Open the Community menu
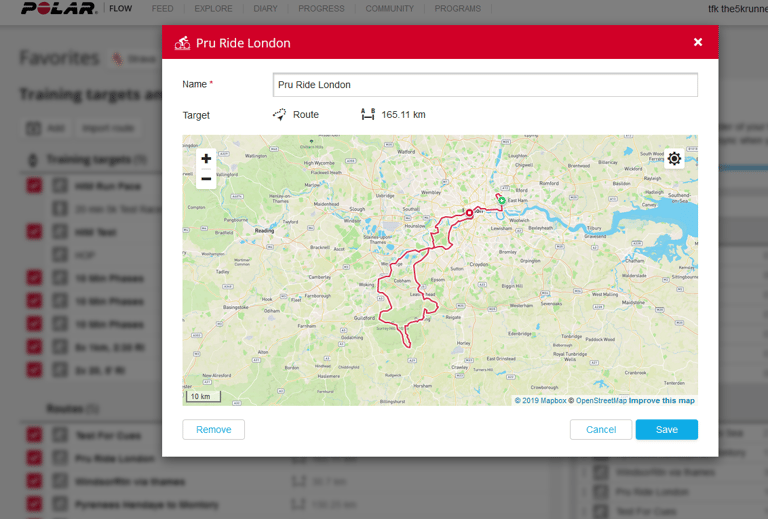 [389, 9]
